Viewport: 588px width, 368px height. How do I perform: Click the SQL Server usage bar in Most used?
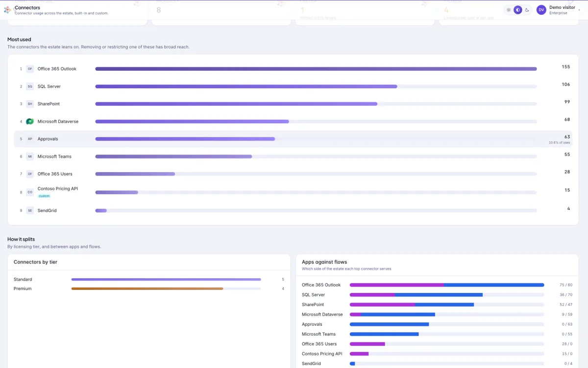point(316,86)
